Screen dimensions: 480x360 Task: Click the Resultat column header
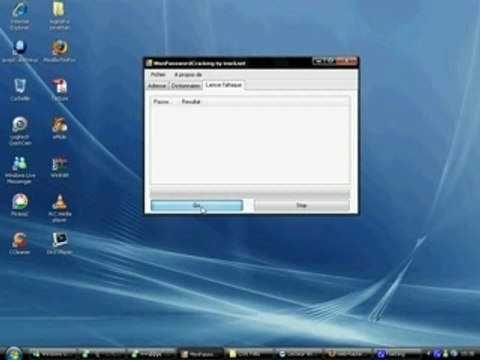point(191,102)
